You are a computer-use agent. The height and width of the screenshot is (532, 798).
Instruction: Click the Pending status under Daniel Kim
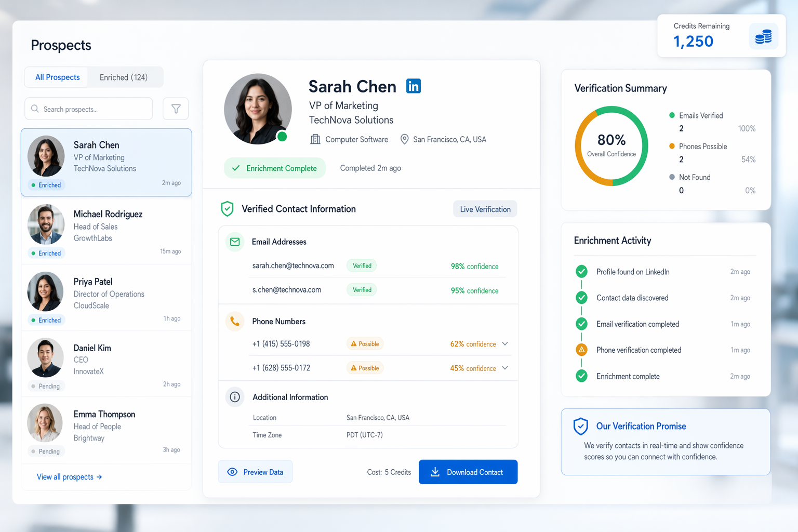[x=46, y=386]
